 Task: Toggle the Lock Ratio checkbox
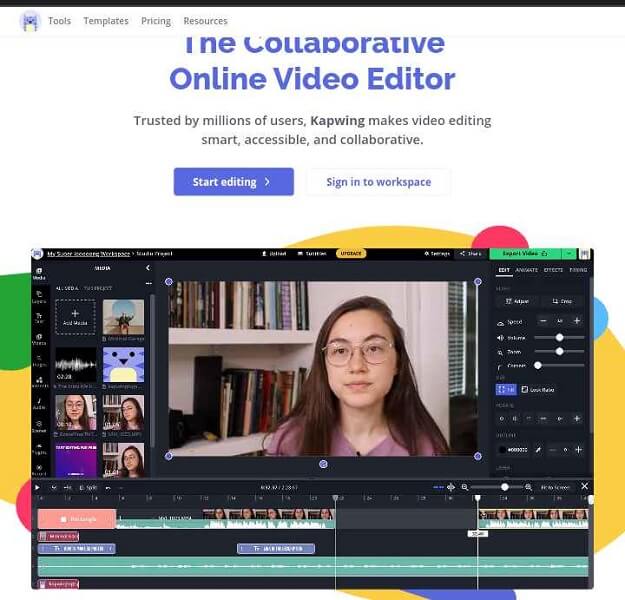point(525,390)
